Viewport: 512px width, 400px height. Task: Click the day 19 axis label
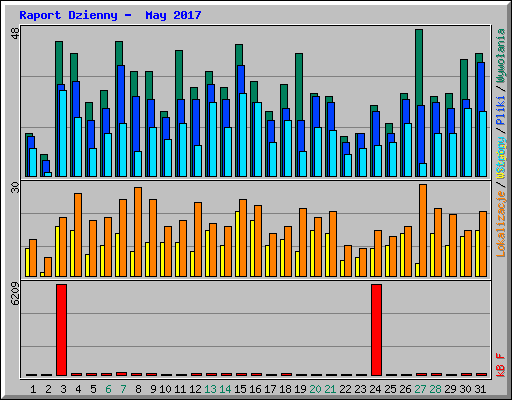(x=300, y=389)
